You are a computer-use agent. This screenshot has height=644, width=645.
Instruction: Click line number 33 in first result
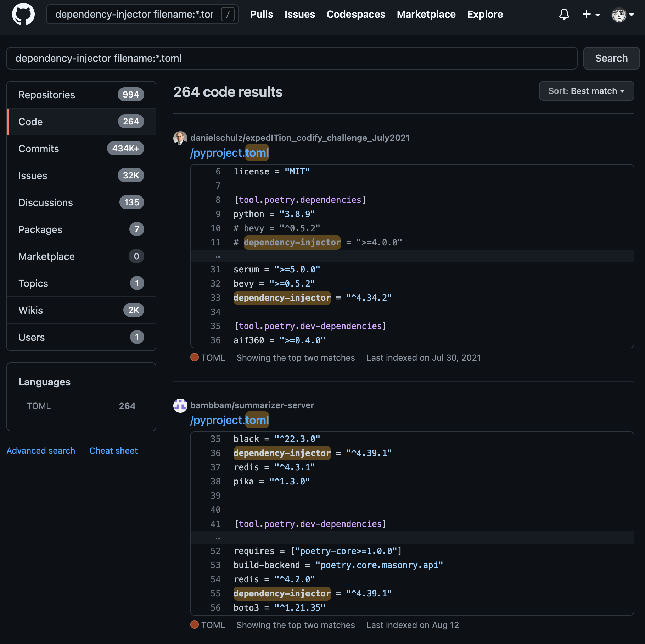(x=215, y=298)
